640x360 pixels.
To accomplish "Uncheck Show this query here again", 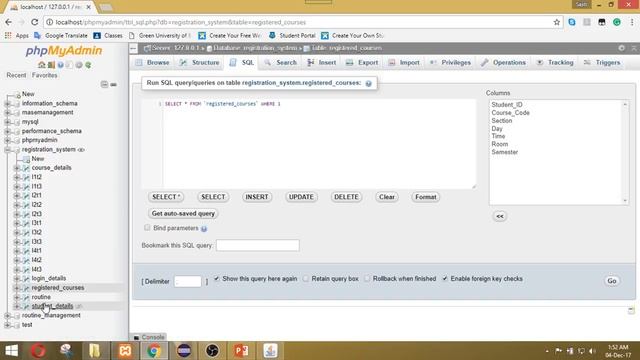I will point(217,279).
